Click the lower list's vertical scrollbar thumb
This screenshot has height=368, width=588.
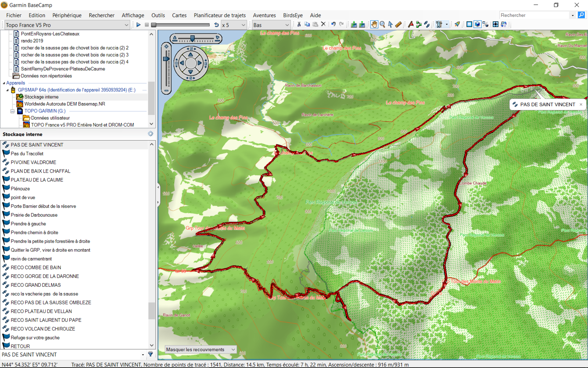[x=152, y=311]
